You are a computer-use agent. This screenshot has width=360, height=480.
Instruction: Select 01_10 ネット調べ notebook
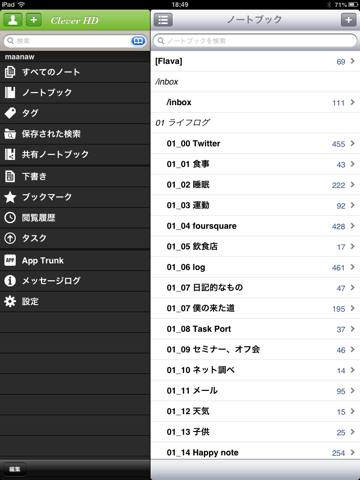pos(256,370)
